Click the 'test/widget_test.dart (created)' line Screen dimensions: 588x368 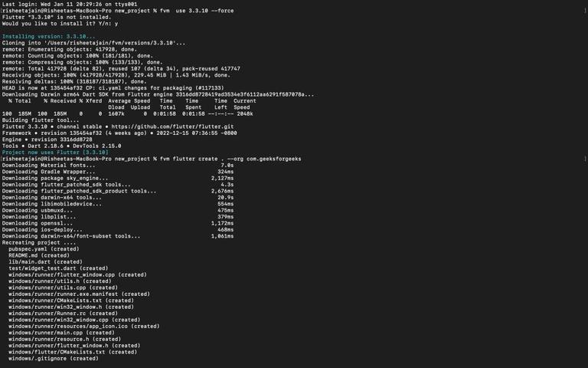[x=58, y=268]
